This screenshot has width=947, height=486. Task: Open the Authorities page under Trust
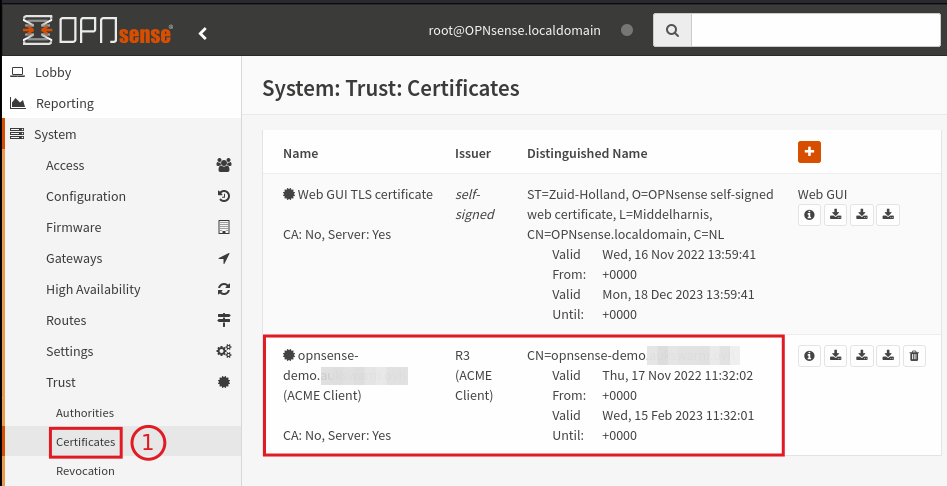(x=85, y=413)
